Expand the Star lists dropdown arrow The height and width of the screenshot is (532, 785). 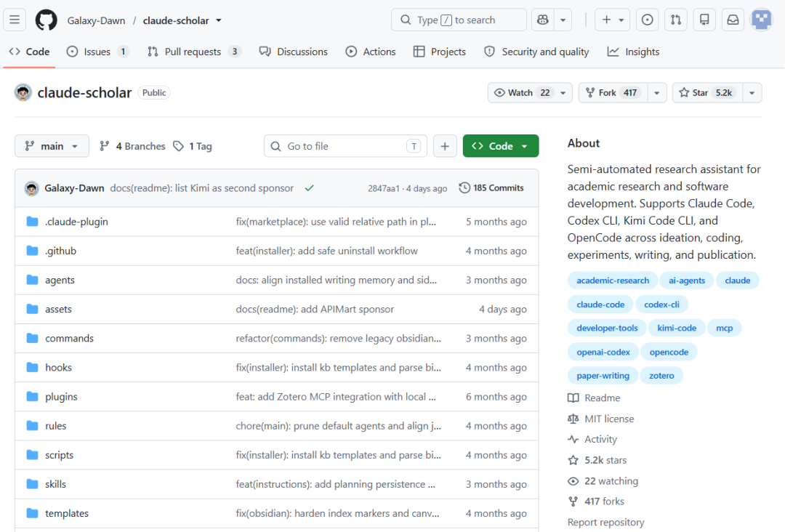tap(752, 92)
